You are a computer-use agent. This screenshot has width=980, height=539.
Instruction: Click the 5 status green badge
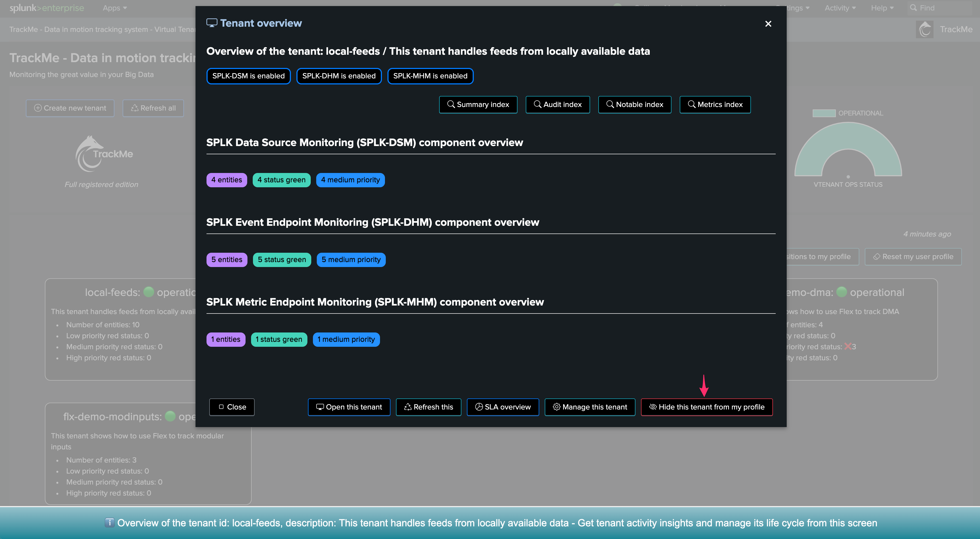(x=282, y=260)
